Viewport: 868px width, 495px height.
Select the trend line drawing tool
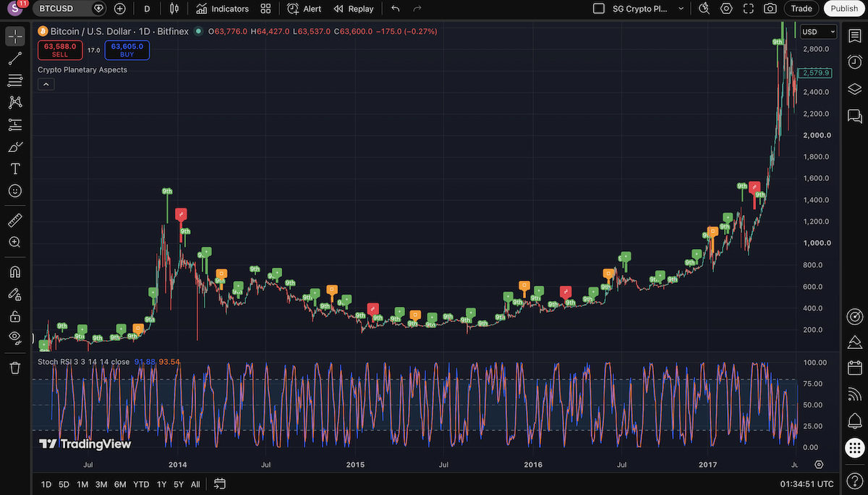click(x=15, y=59)
